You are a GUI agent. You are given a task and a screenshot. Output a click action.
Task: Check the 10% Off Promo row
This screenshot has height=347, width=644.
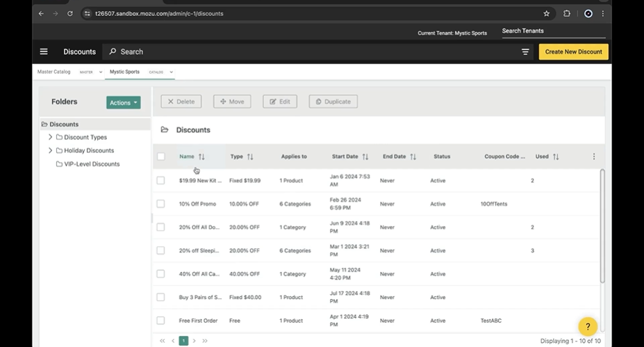pos(160,204)
